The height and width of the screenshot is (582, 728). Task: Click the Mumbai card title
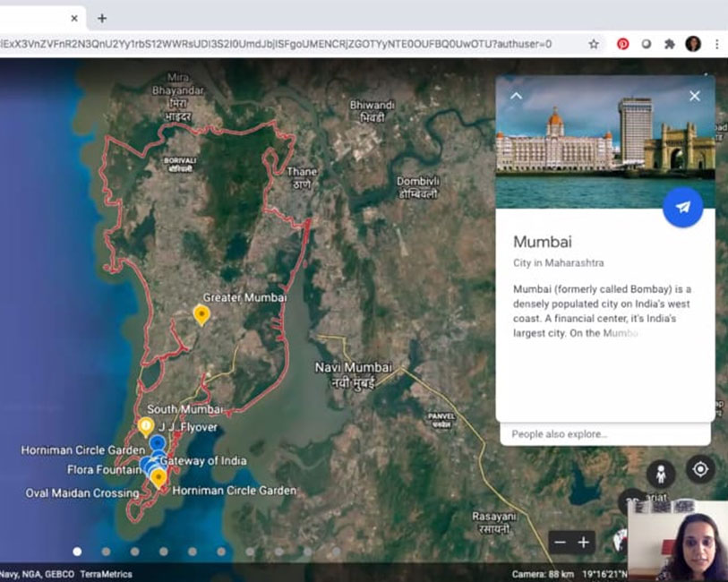(543, 242)
